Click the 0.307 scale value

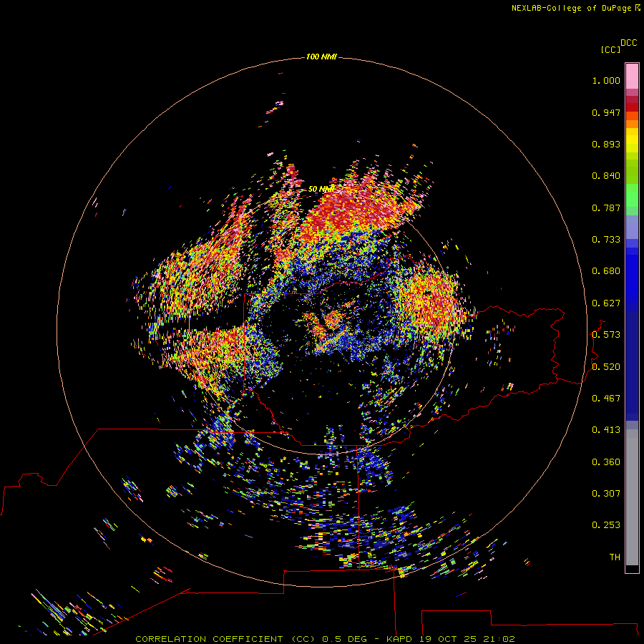(606, 494)
